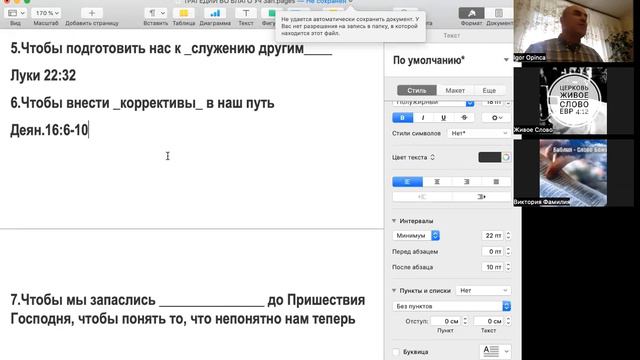Screen dimensions: 640x360
Task: Collapse the Интервалы section
Action: click(394, 221)
